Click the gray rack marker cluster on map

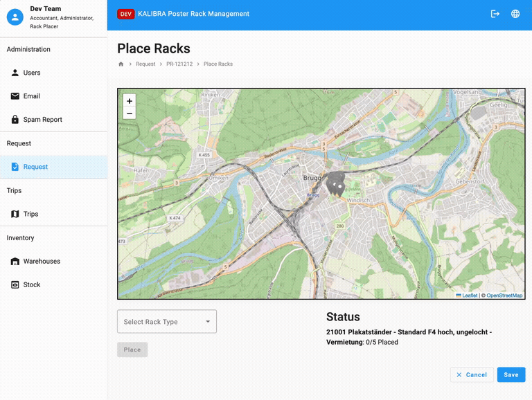point(335,183)
